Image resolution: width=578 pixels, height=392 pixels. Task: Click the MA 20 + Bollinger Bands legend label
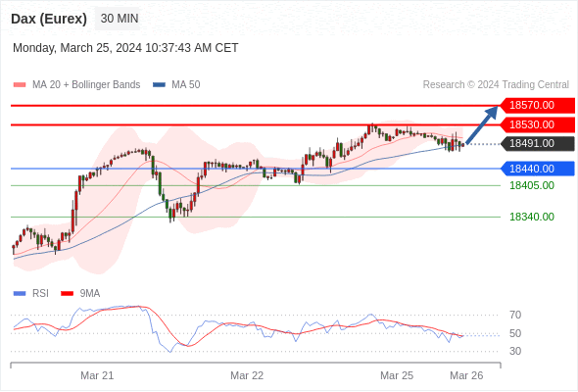86,85
